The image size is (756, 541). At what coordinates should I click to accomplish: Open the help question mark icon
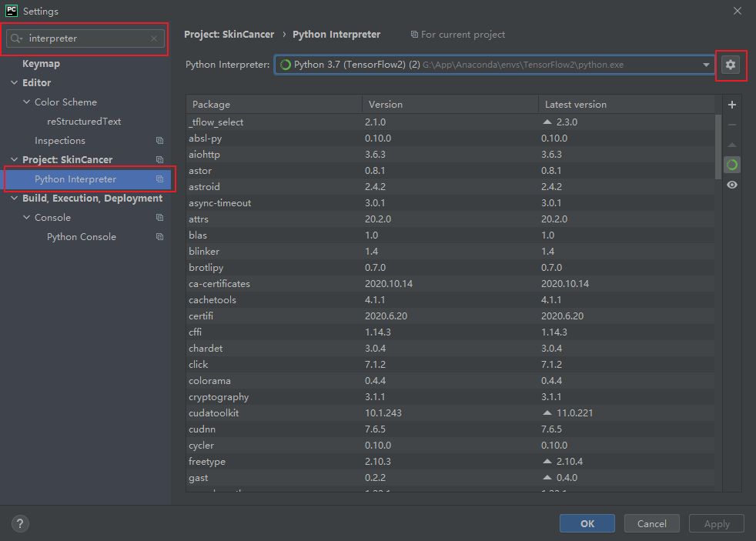point(18,523)
